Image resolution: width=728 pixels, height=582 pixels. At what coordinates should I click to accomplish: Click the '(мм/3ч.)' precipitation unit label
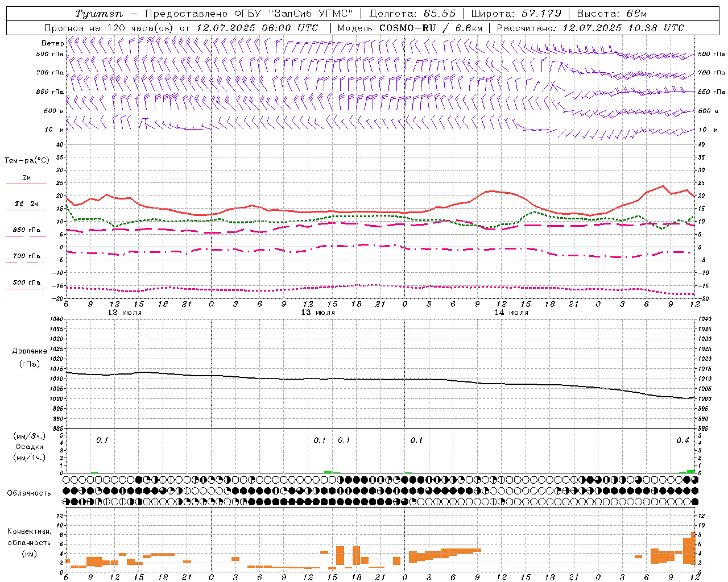[x=30, y=436]
